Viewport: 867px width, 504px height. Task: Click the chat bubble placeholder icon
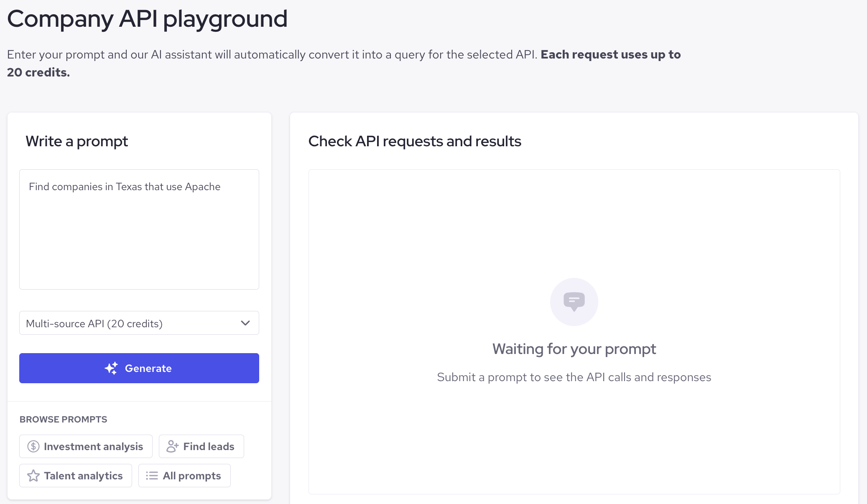[574, 302]
